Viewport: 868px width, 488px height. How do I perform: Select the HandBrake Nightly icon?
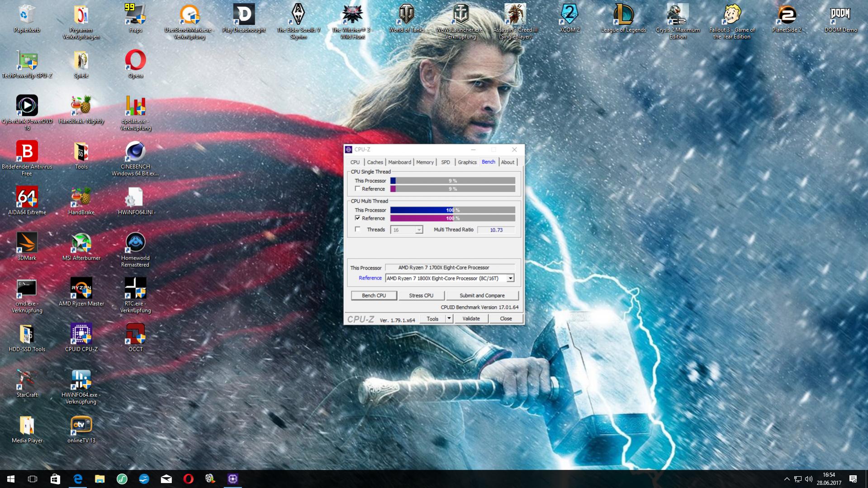81,110
